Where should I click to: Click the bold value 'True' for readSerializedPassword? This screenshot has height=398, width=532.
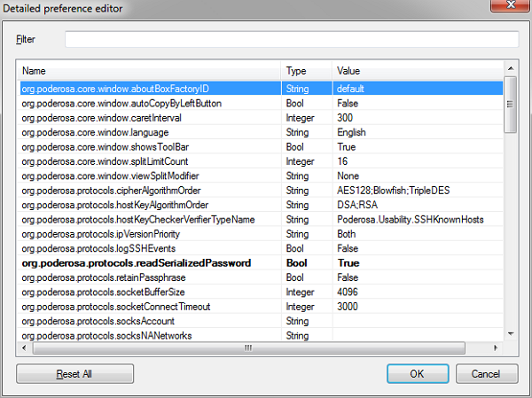348,263
